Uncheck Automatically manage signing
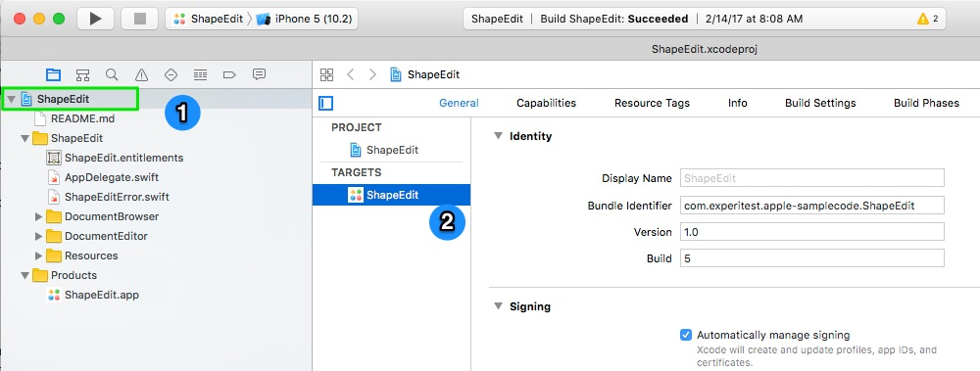 tap(686, 335)
